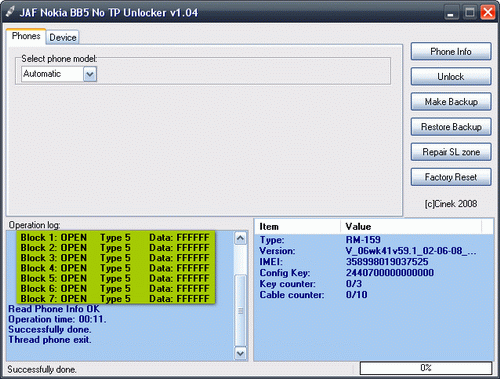500x379 pixels.
Task: Click the 'Successfully done.' status bar text
Action: [42, 369]
